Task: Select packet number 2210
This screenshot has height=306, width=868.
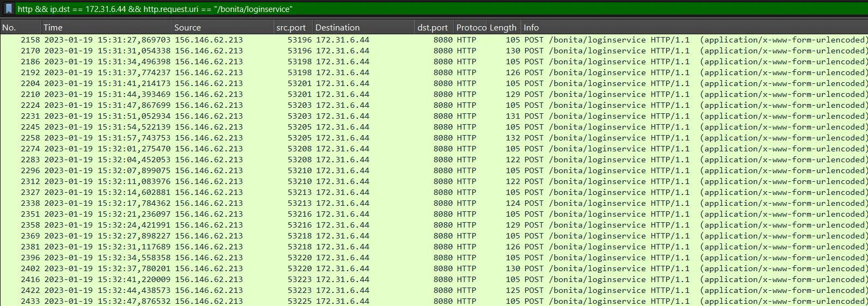Action: click(x=434, y=94)
